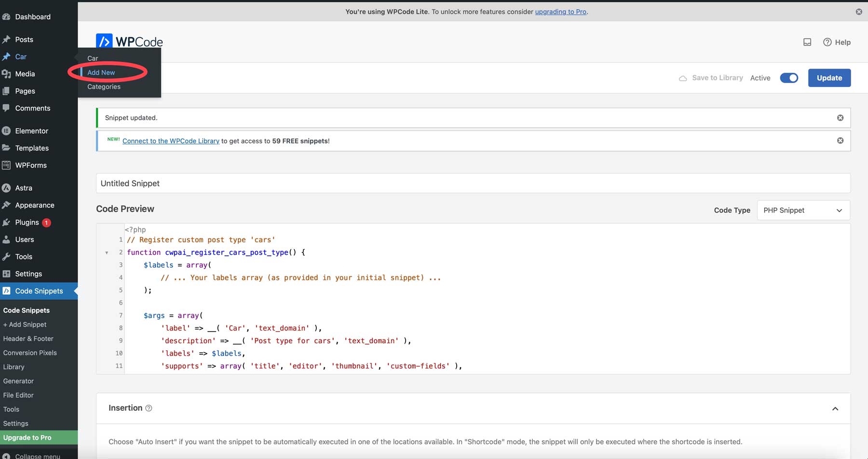
Task: Close the WPCode Lite upgrade banner
Action: click(859, 12)
